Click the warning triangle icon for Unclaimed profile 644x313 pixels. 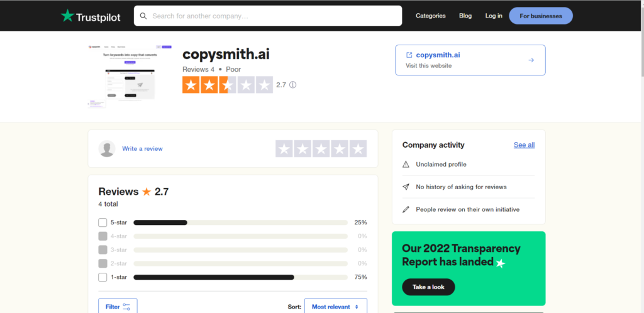coord(406,165)
